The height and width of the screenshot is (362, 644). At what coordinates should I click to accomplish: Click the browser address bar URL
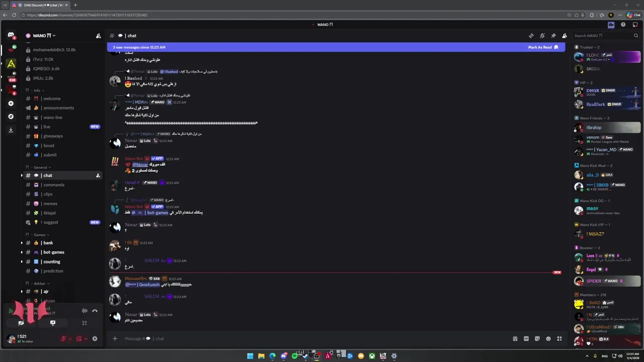pos(87,15)
